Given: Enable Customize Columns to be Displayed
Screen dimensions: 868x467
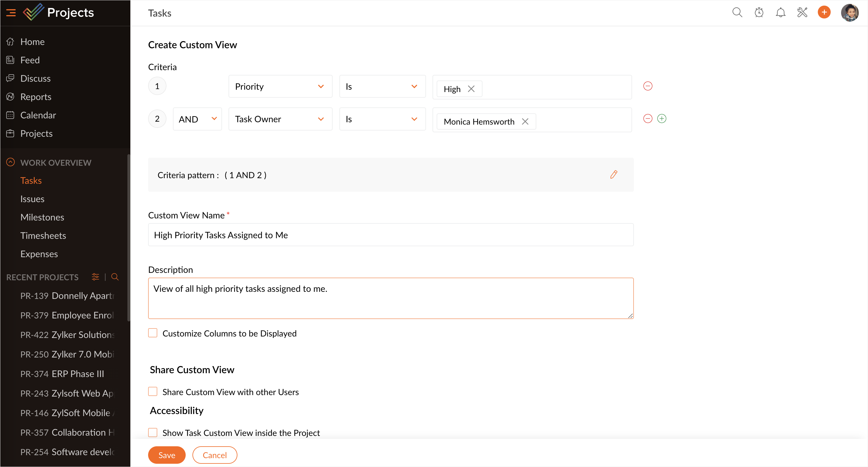Looking at the screenshot, I should click(x=153, y=333).
